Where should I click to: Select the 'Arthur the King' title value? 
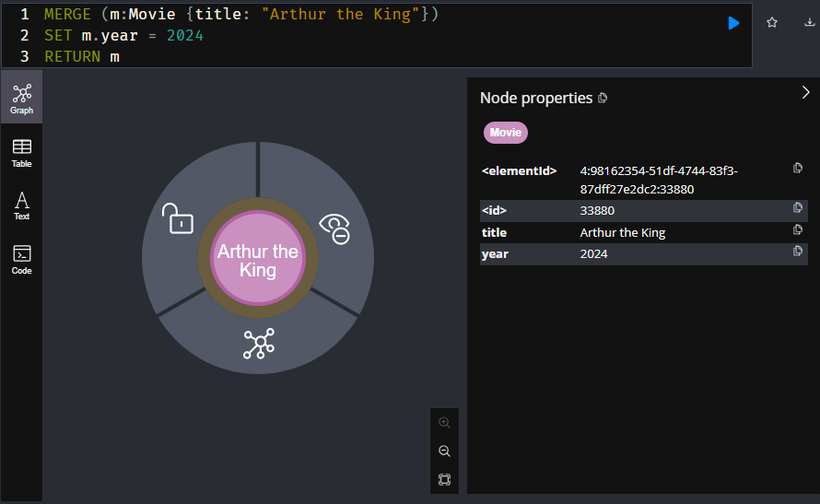tap(622, 233)
